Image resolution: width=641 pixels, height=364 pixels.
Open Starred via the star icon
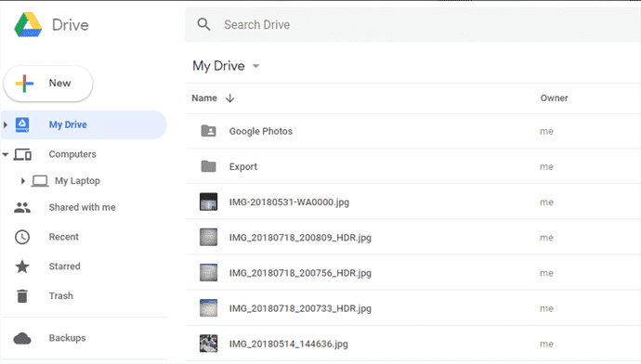tap(22, 266)
